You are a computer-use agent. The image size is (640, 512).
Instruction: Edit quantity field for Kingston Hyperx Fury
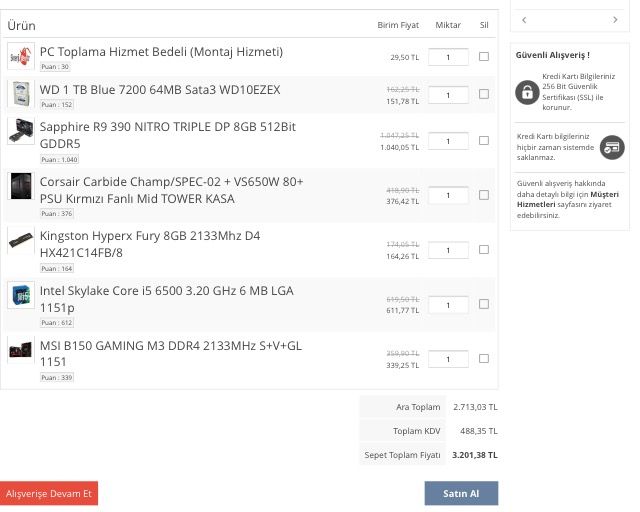pos(448,250)
